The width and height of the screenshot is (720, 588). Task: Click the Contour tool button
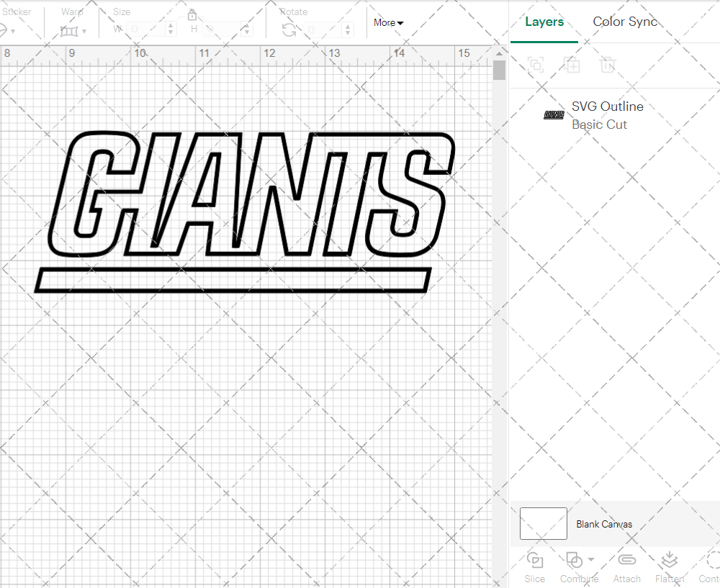click(x=709, y=568)
